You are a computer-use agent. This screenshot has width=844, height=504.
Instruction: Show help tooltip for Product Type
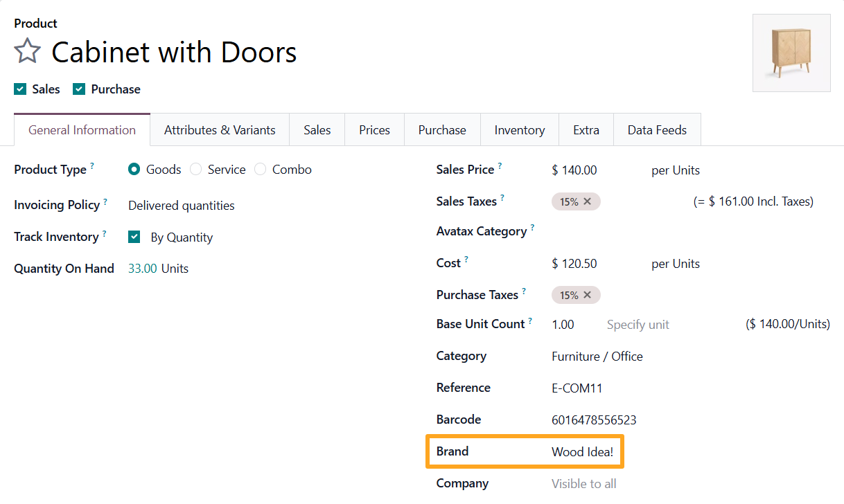[x=92, y=166]
